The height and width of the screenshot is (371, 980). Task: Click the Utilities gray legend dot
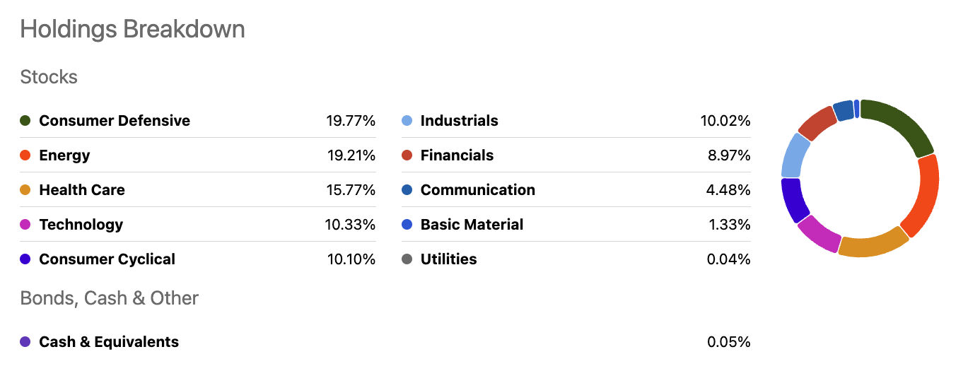(x=407, y=259)
